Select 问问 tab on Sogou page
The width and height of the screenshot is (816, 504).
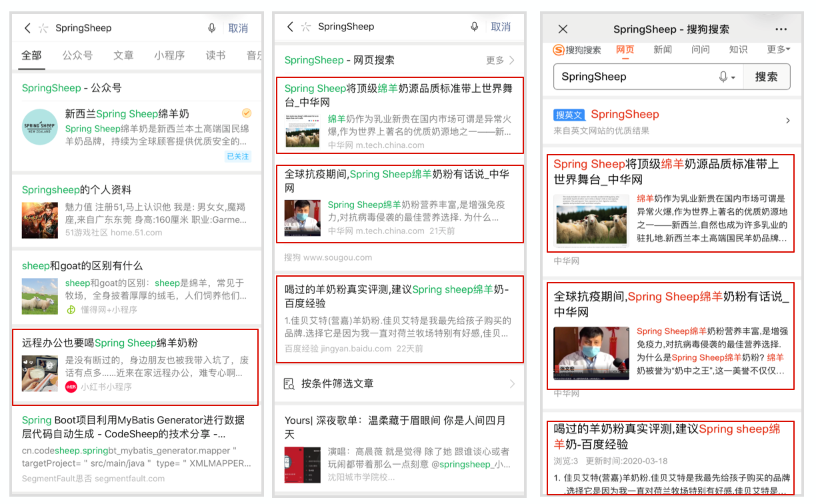[701, 50]
